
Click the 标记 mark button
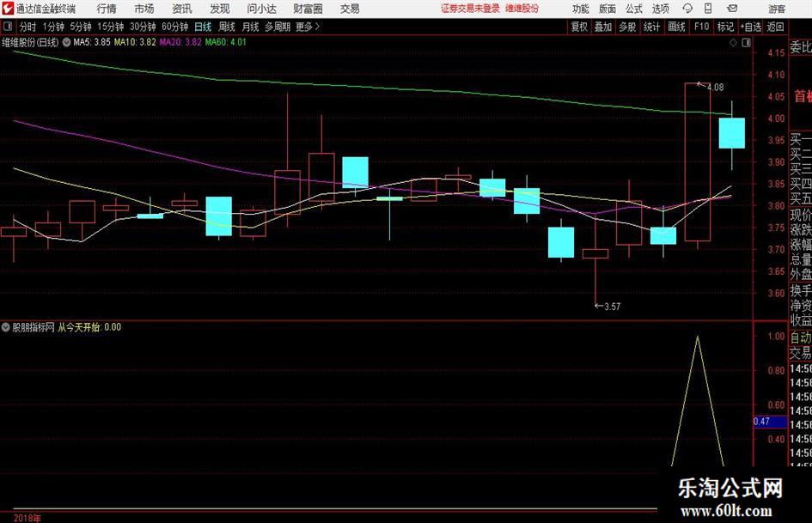pyautogui.click(x=725, y=27)
